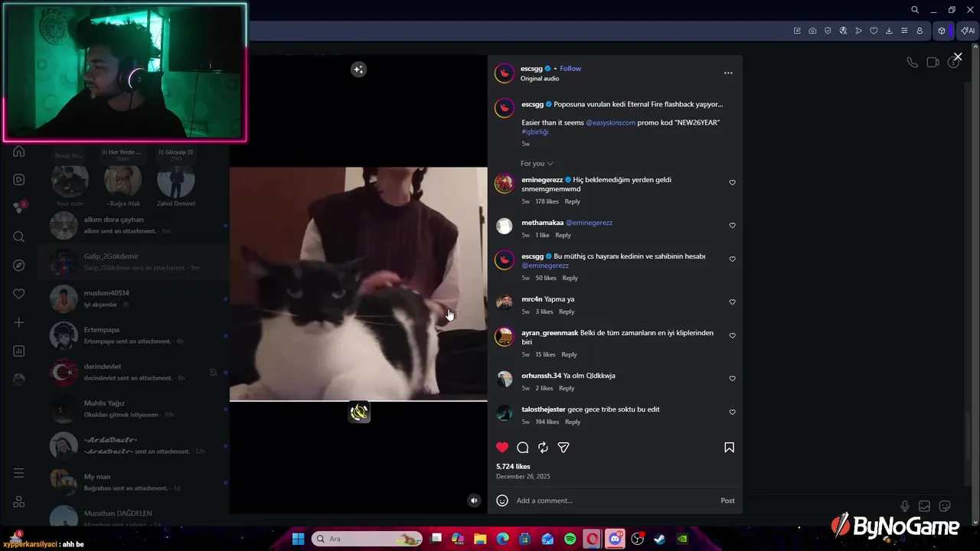
Task: View the 194 likes on talosthejester's comment
Action: click(x=547, y=422)
